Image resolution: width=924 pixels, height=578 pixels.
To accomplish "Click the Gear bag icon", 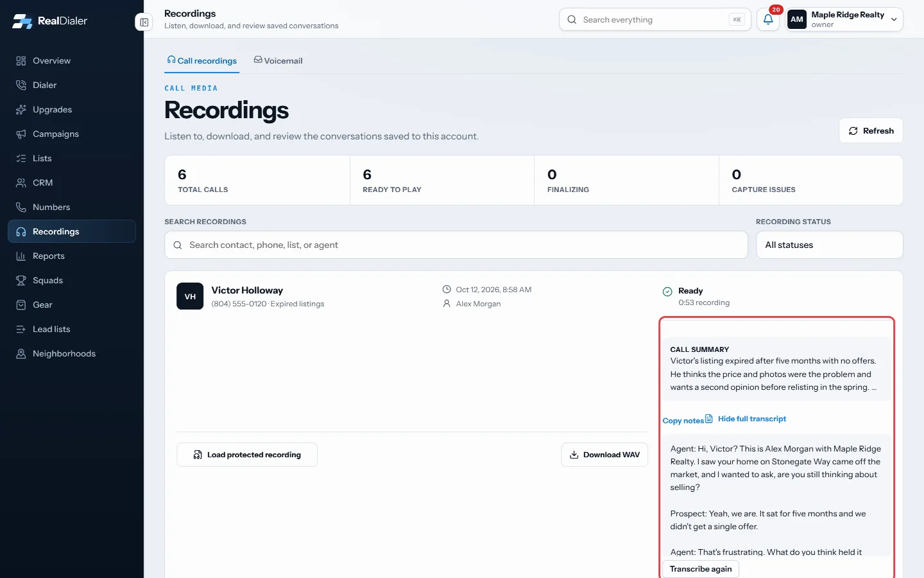I will [21, 305].
